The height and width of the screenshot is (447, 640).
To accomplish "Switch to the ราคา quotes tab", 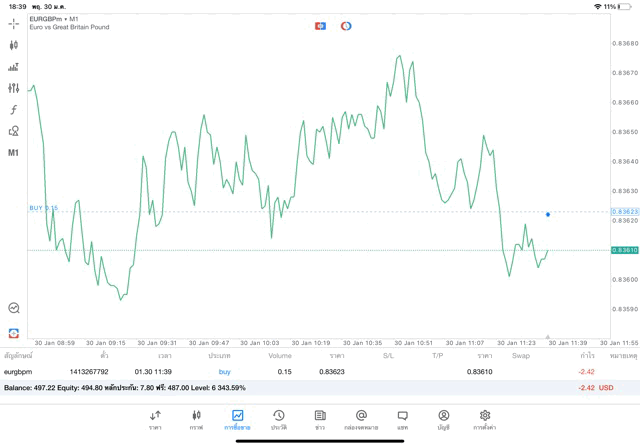I will (155, 419).
